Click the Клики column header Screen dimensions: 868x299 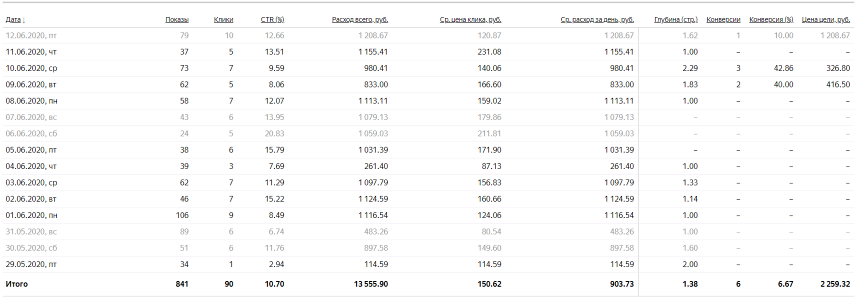(x=223, y=20)
